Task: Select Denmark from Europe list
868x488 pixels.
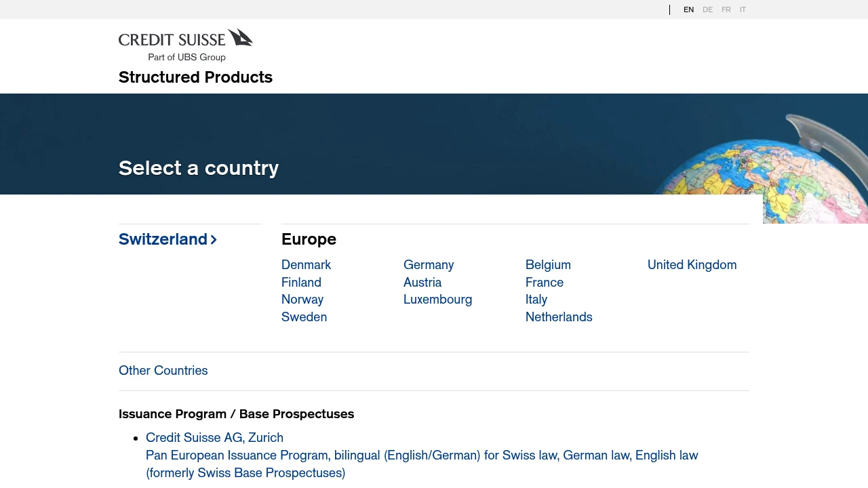Action: click(x=306, y=265)
